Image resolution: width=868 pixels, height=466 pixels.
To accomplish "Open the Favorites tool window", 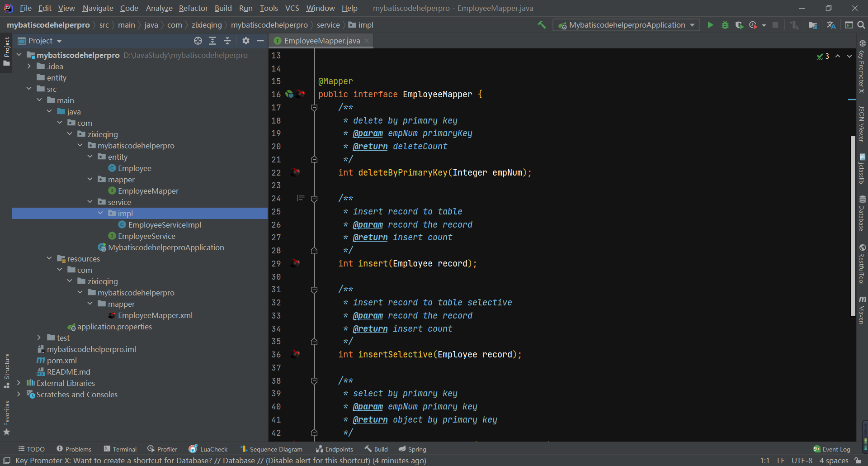I will [x=6, y=418].
